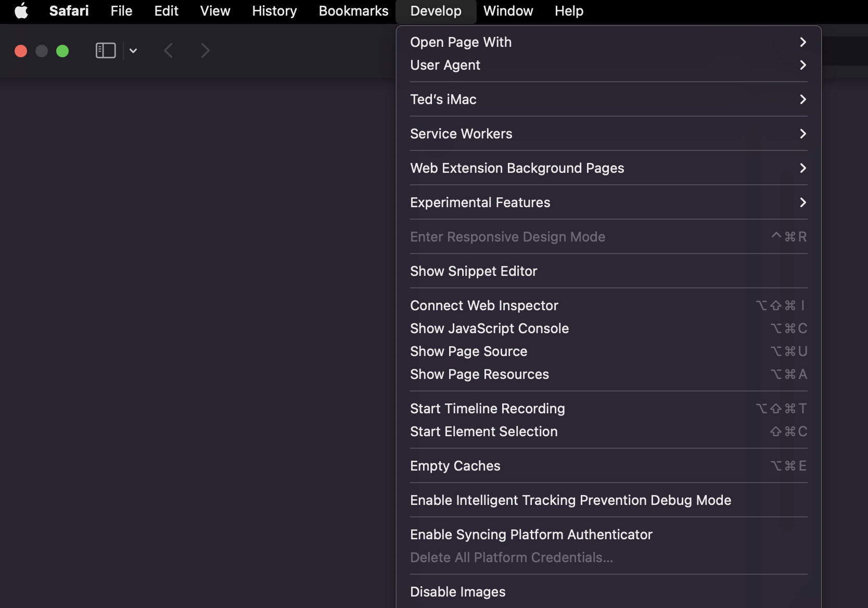Image resolution: width=868 pixels, height=608 pixels.
Task: Expand the Open Page With submenu
Action: (608, 42)
